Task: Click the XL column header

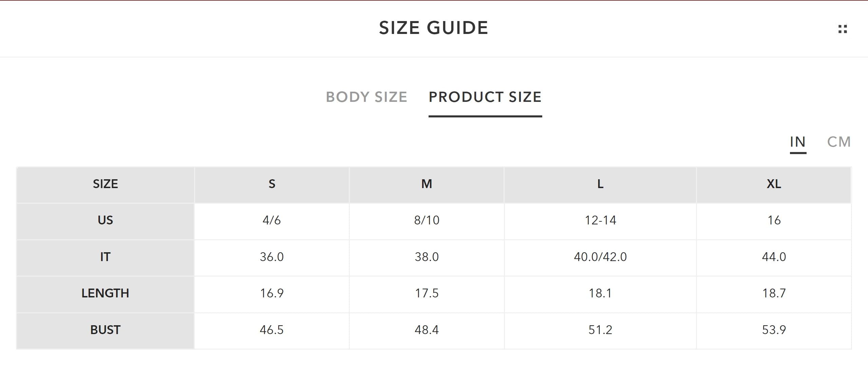Action: click(x=774, y=184)
